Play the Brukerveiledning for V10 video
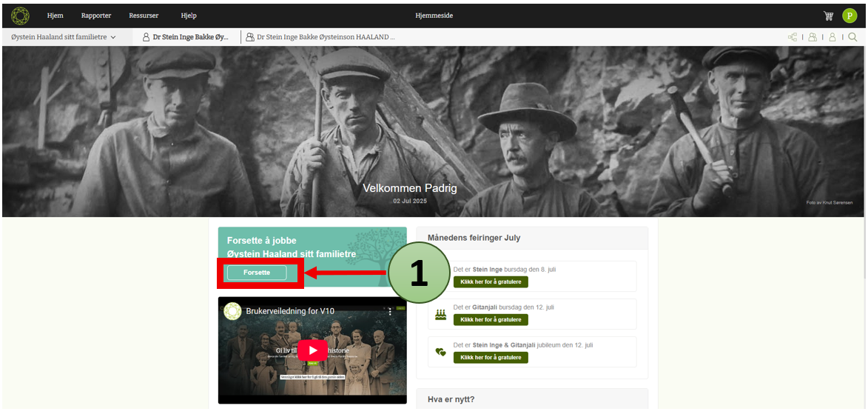The width and height of the screenshot is (868, 420). tap(312, 350)
